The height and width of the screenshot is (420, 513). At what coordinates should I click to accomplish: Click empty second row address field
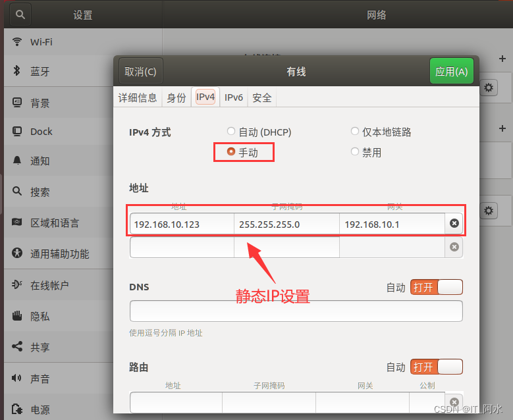[182, 248]
